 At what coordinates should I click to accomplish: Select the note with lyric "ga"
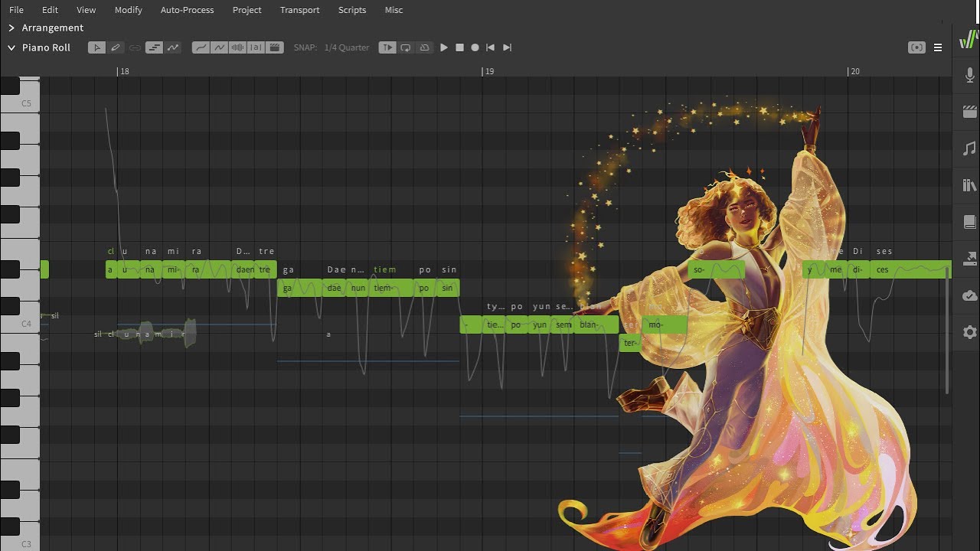click(x=299, y=288)
